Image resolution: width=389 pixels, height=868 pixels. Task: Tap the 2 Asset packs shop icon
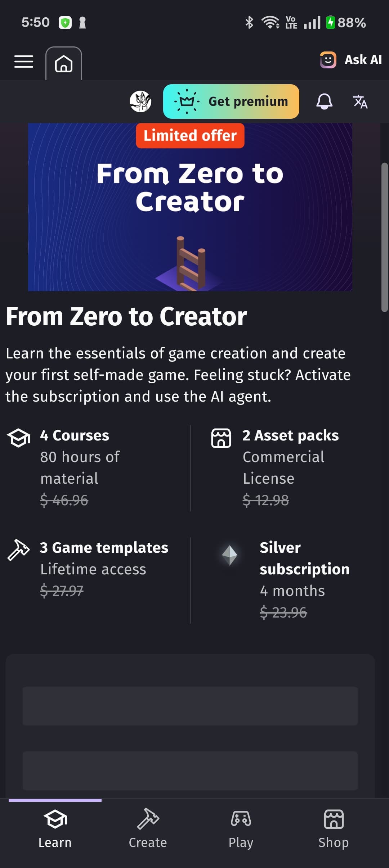[221, 438]
